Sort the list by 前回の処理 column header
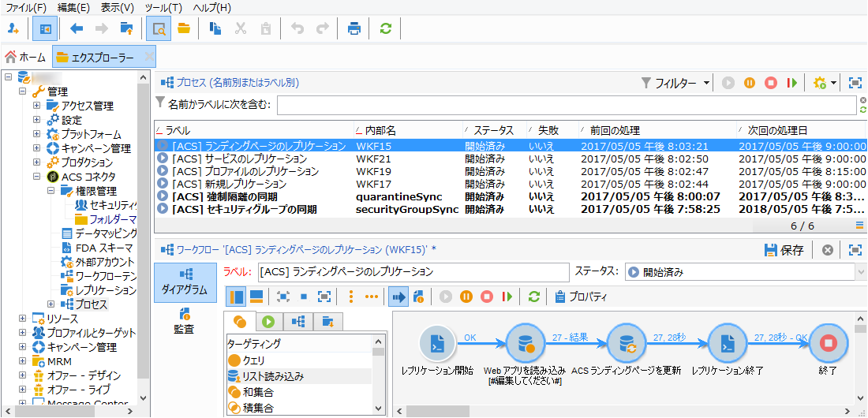 coord(657,131)
